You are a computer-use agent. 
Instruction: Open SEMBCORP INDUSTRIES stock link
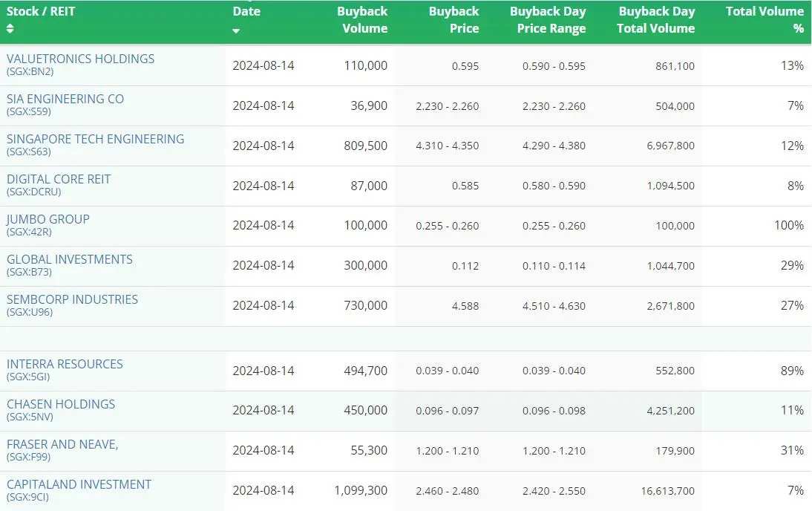72,299
